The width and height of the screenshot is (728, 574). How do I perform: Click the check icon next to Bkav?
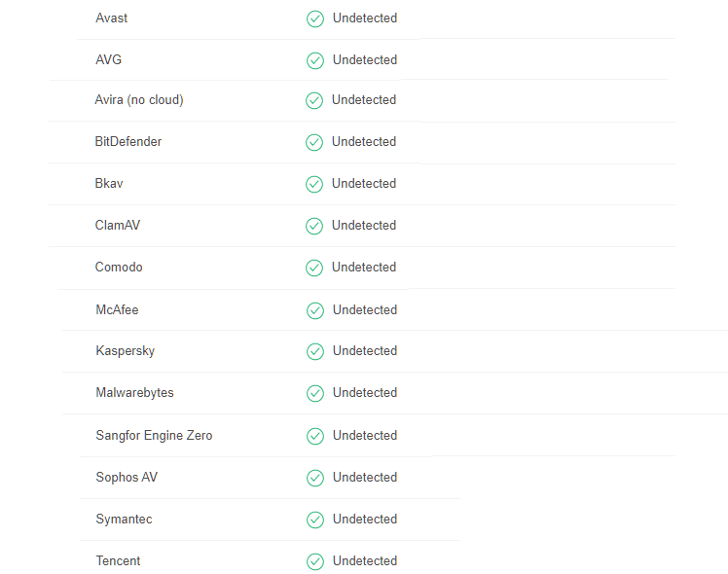coord(314,184)
